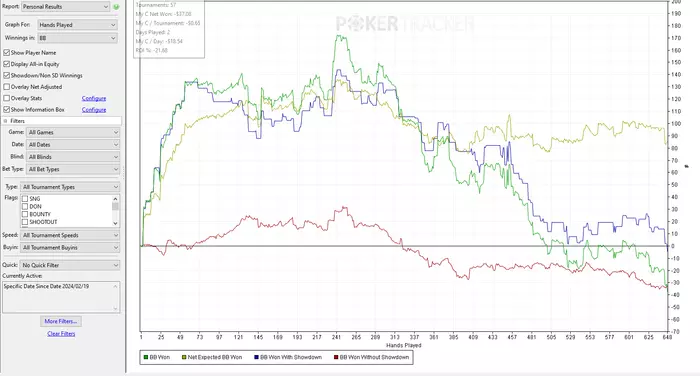Collapse the Filters section
Viewport: 700px width, 376px height.
(5, 121)
